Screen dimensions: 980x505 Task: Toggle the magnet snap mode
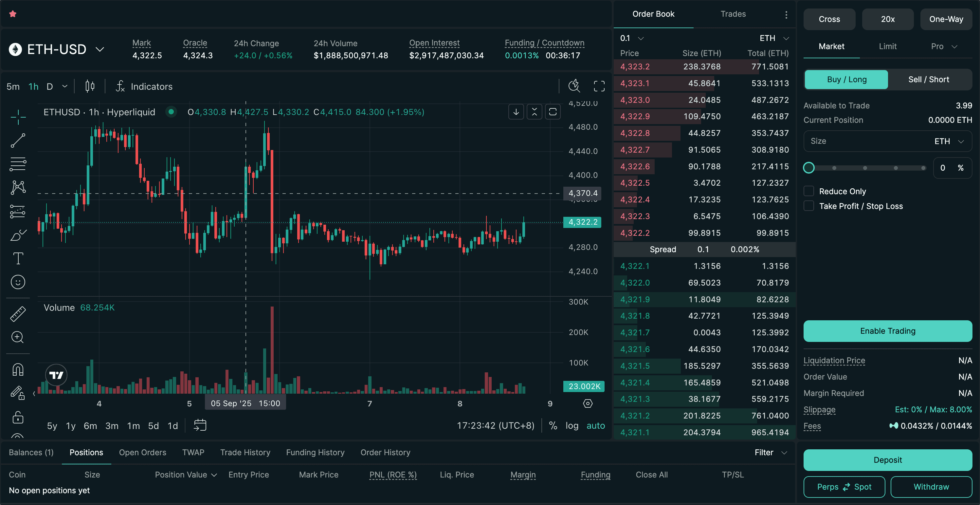pyautogui.click(x=18, y=369)
